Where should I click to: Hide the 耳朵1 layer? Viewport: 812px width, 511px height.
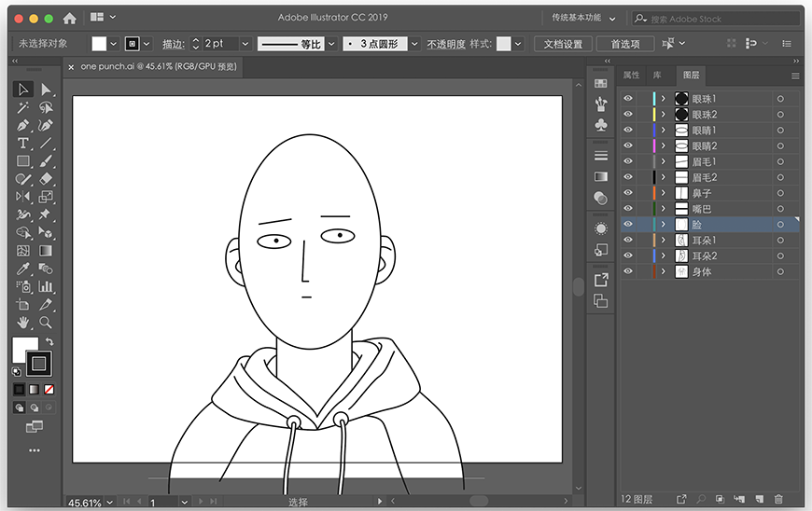628,240
